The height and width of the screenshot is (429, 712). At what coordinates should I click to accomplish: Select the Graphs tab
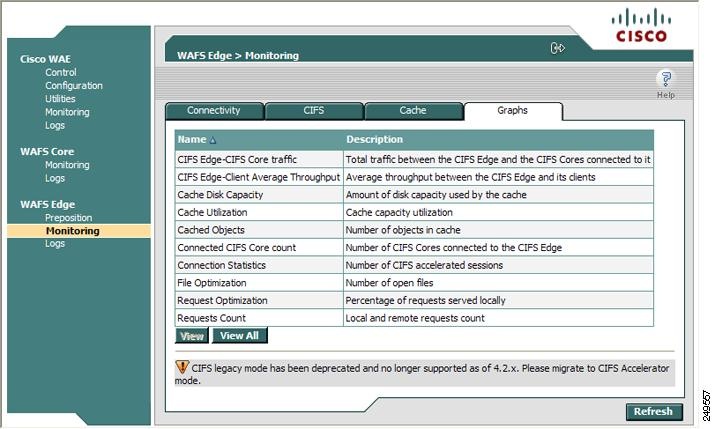(x=513, y=110)
